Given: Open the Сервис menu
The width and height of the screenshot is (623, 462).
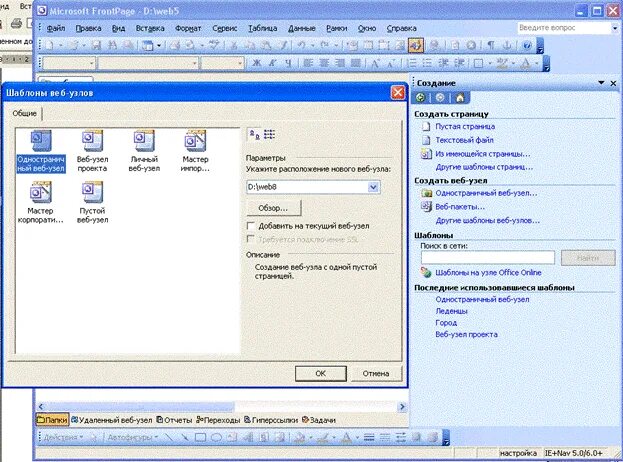Looking at the screenshot, I should [x=224, y=28].
